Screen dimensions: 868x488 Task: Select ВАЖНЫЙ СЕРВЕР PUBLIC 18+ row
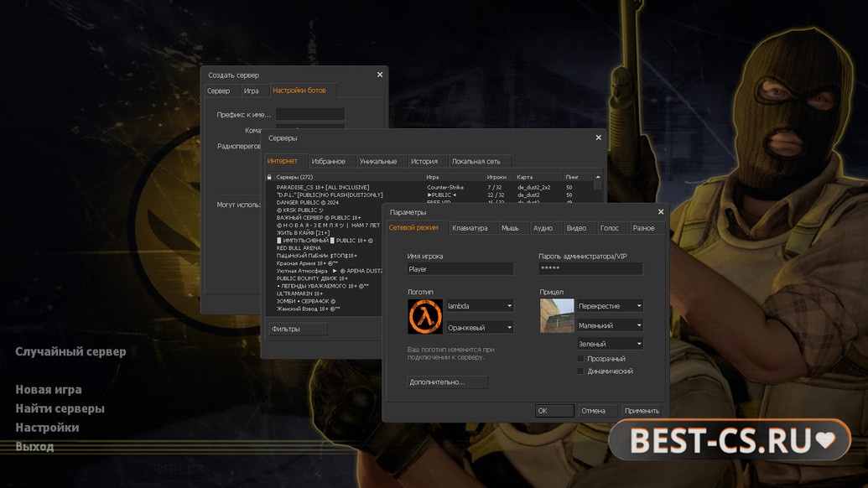click(325, 218)
